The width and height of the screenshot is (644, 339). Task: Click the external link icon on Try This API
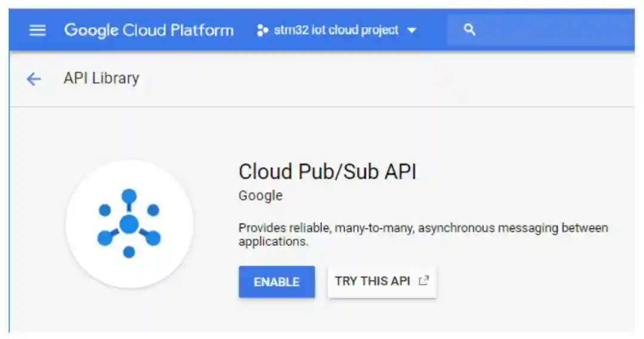coord(423,281)
